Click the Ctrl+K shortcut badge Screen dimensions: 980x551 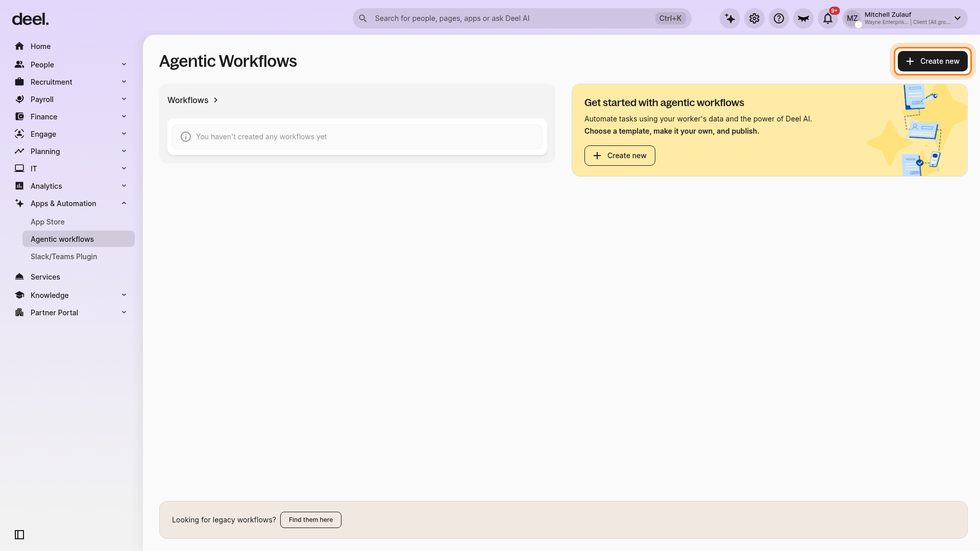(x=670, y=18)
